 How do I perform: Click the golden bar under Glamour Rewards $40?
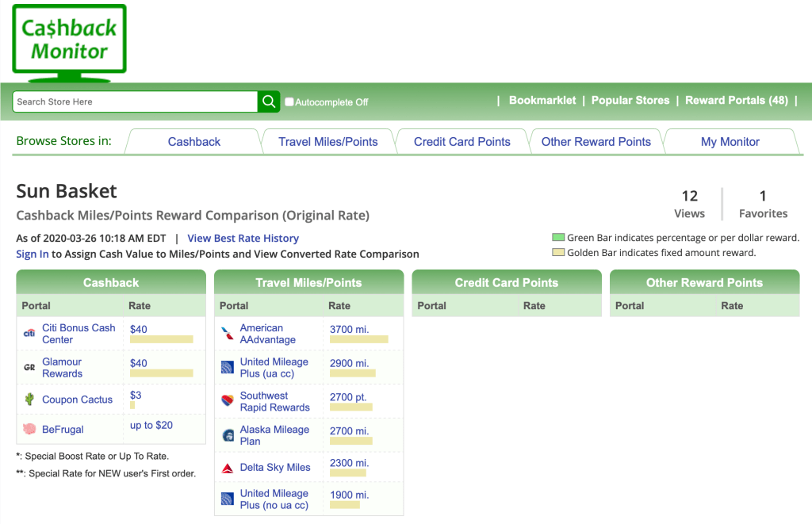pyautogui.click(x=161, y=373)
